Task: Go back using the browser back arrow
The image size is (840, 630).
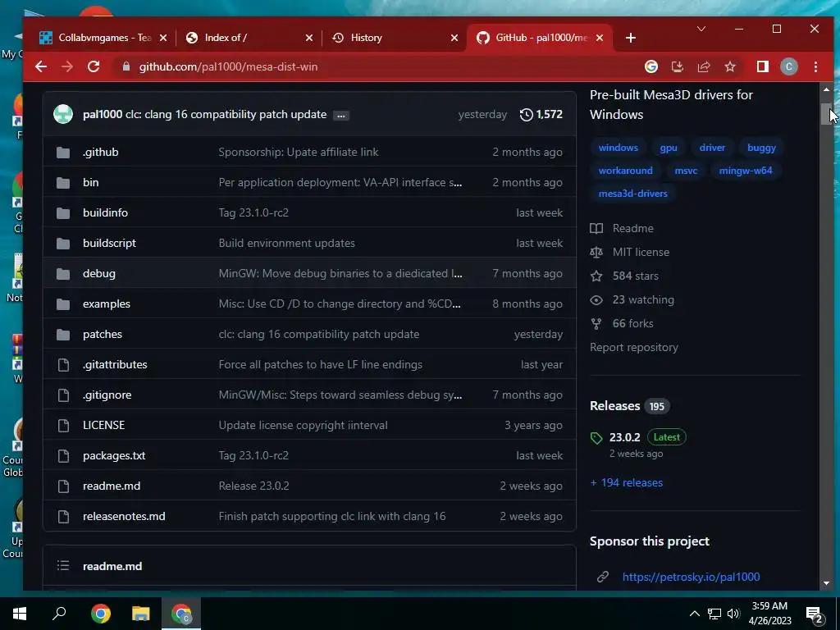Action: [x=41, y=66]
